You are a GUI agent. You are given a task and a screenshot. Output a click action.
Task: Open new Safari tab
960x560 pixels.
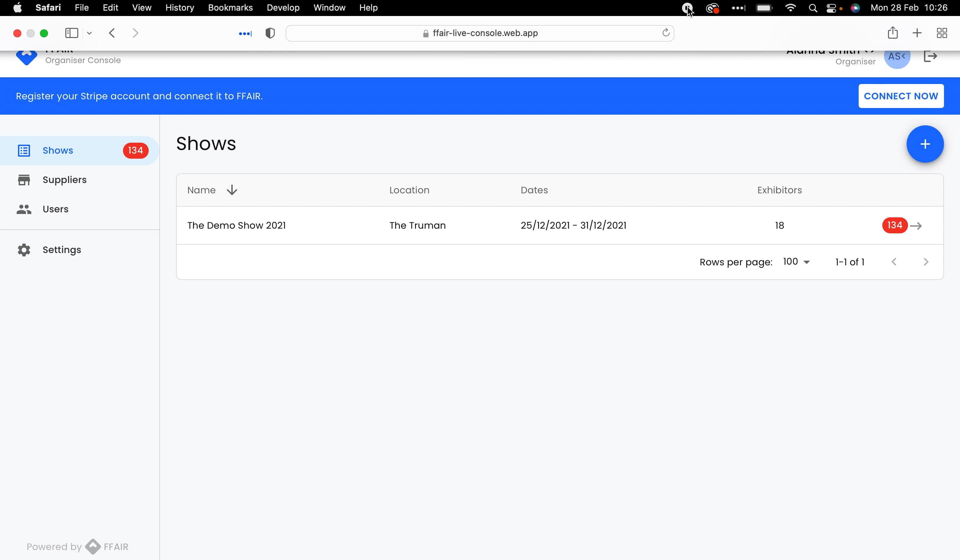(x=917, y=33)
